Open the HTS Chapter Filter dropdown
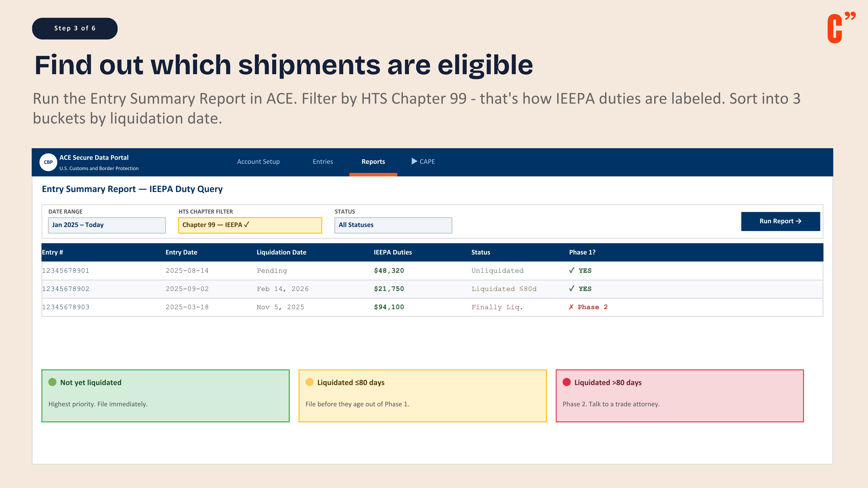This screenshot has width=868, height=488. pyautogui.click(x=250, y=225)
